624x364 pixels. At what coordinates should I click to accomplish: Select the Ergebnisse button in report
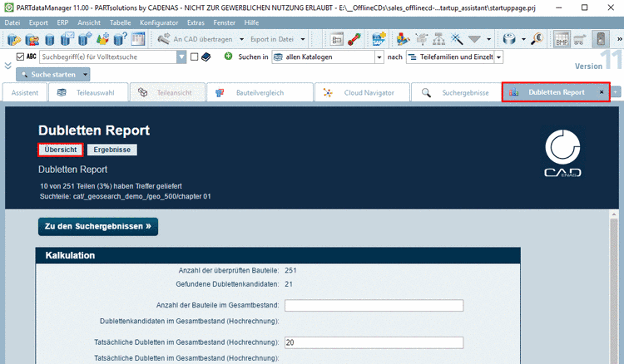click(111, 150)
